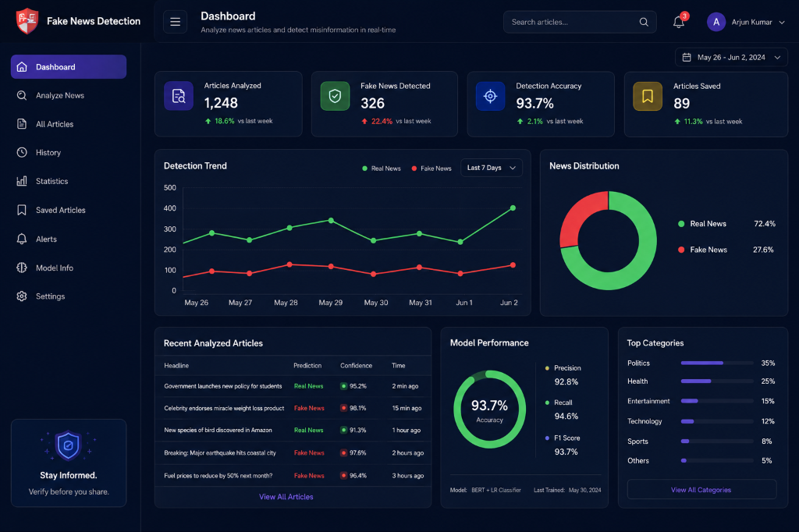Screen dimensions: 799x532
Task: Open 'Government launches new policy for students' article
Action: point(222,386)
